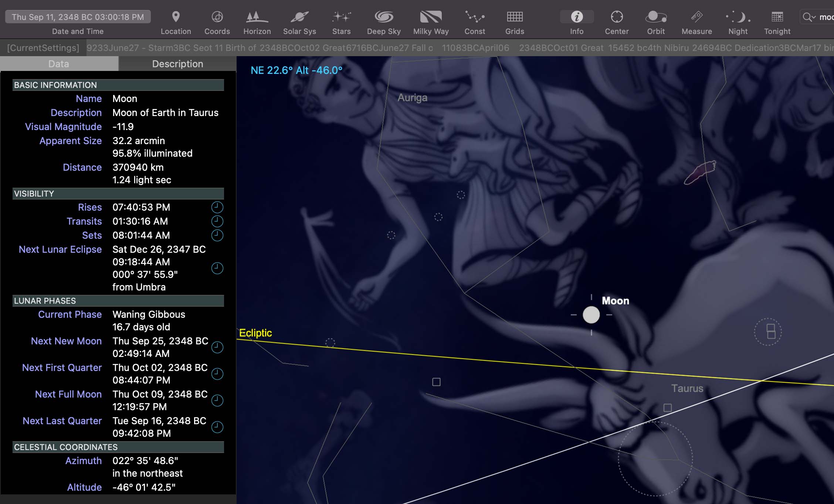The height and width of the screenshot is (504, 834).
Task: Toggle the Stars display icon
Action: click(341, 17)
